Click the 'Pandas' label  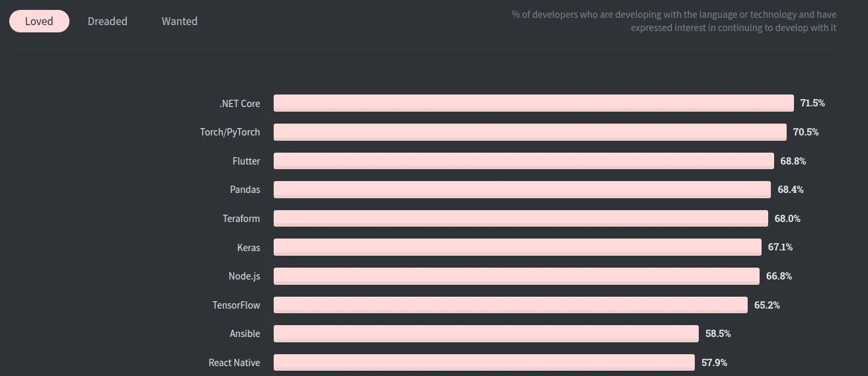tap(245, 190)
